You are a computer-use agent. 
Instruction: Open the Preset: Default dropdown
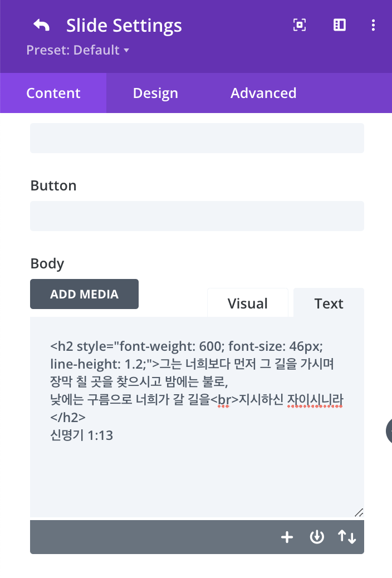pyautogui.click(x=78, y=50)
